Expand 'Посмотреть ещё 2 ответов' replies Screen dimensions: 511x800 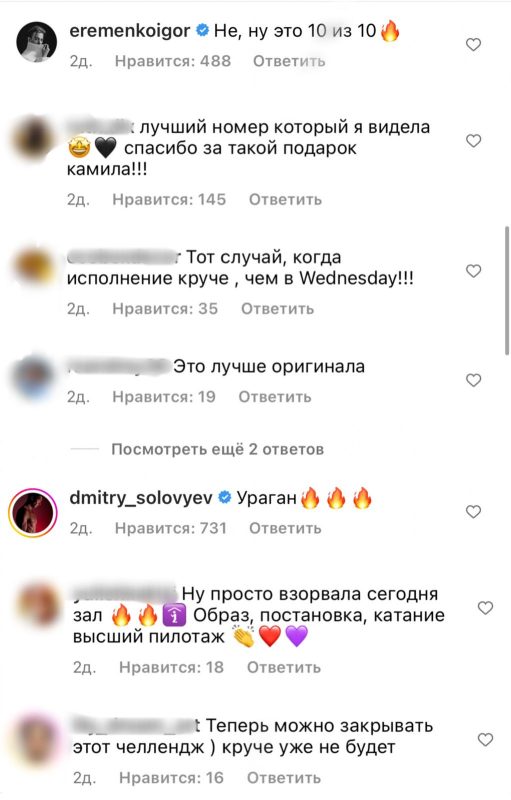click(x=217, y=449)
